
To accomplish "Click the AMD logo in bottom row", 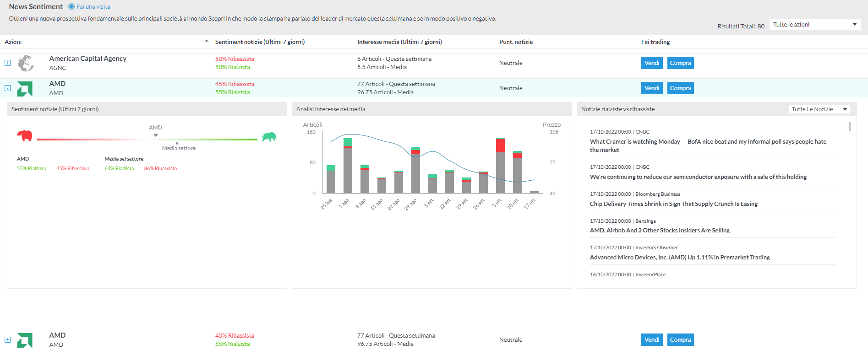I will point(25,340).
